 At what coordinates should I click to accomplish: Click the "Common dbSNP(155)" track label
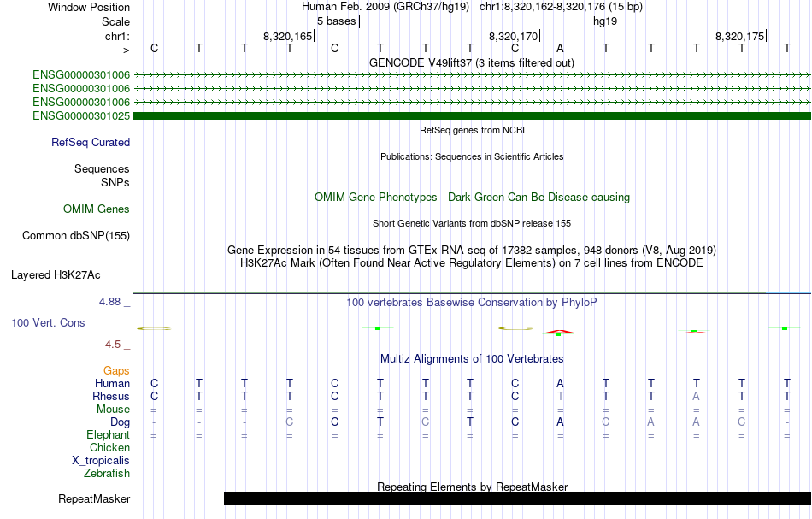[76, 236]
